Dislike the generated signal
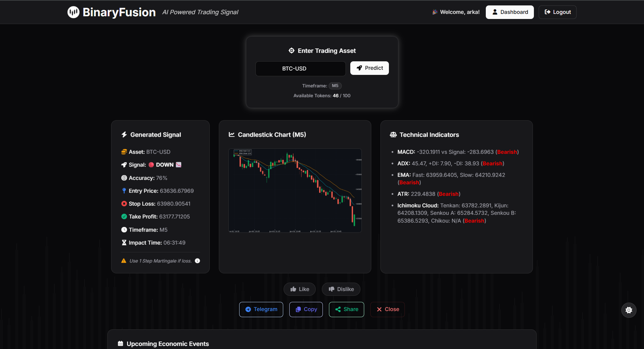The width and height of the screenshot is (644, 349). coord(341,289)
